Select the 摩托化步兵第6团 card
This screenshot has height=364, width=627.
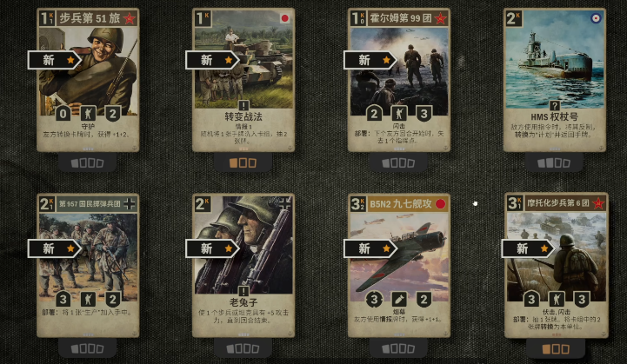click(556, 266)
